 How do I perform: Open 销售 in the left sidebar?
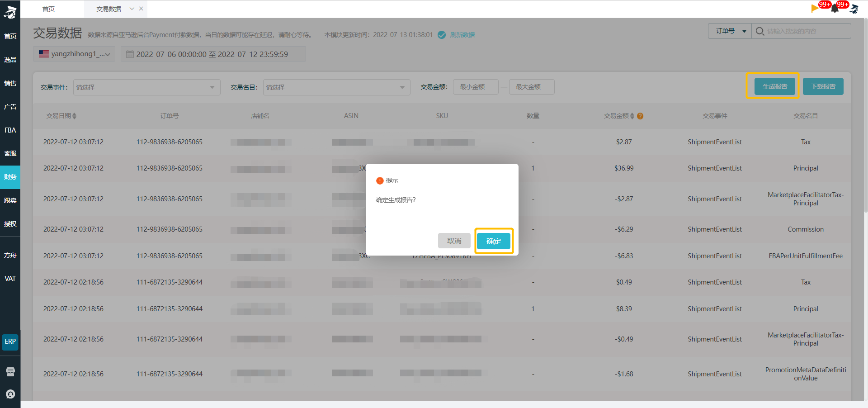[10, 83]
